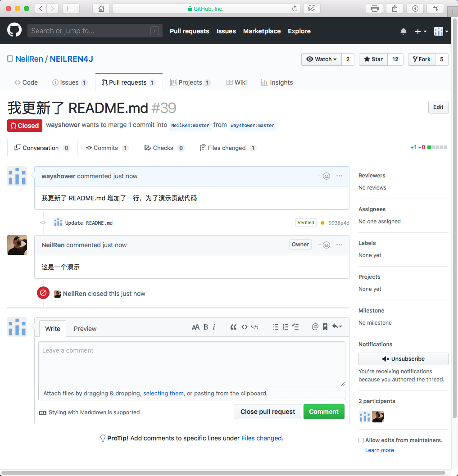This screenshot has height=476, width=458.
Task: Insert code formatting
Action: click(x=245, y=327)
